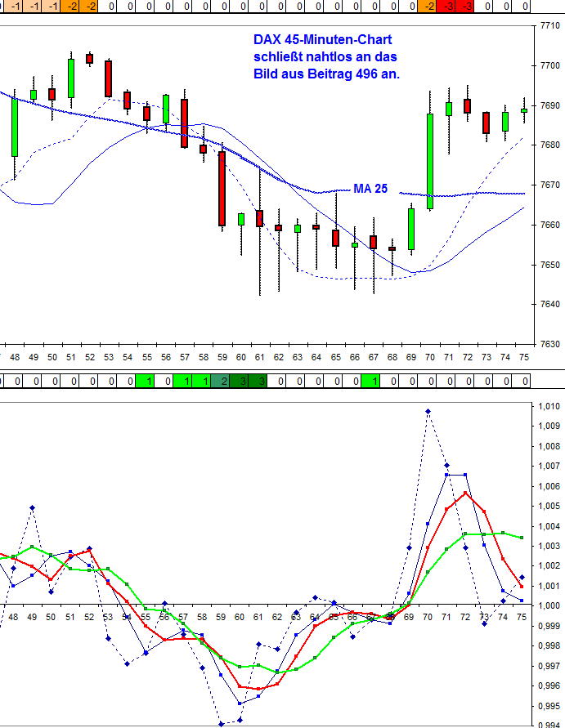Select bar number 59 on candlestick chart axis
Viewport: 565px width, 728px height.
coord(222,358)
